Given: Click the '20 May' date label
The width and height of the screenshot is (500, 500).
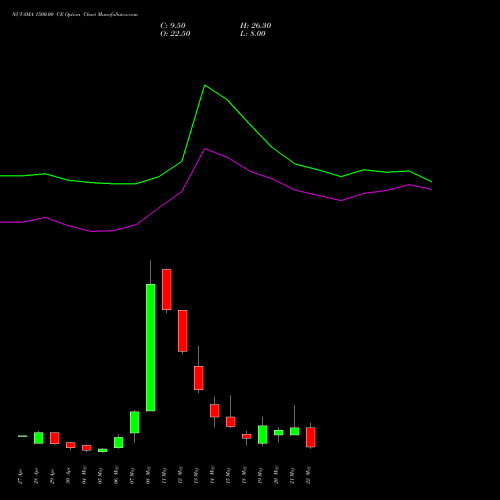Looking at the screenshot, I should (276, 475).
